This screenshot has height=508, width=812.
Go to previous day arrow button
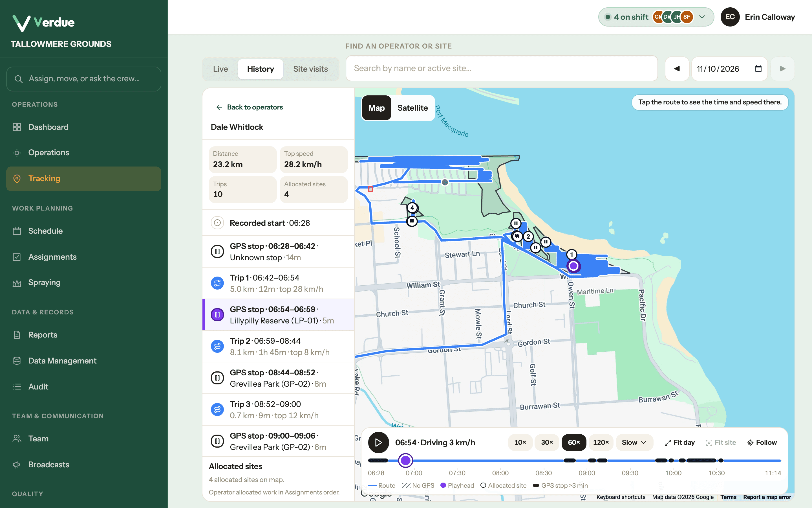[677, 69]
